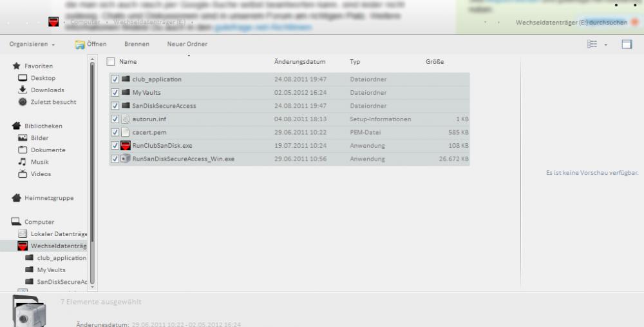The image size is (644, 327).
Task: Open the view options dropdown arrow
Action: 605,45
